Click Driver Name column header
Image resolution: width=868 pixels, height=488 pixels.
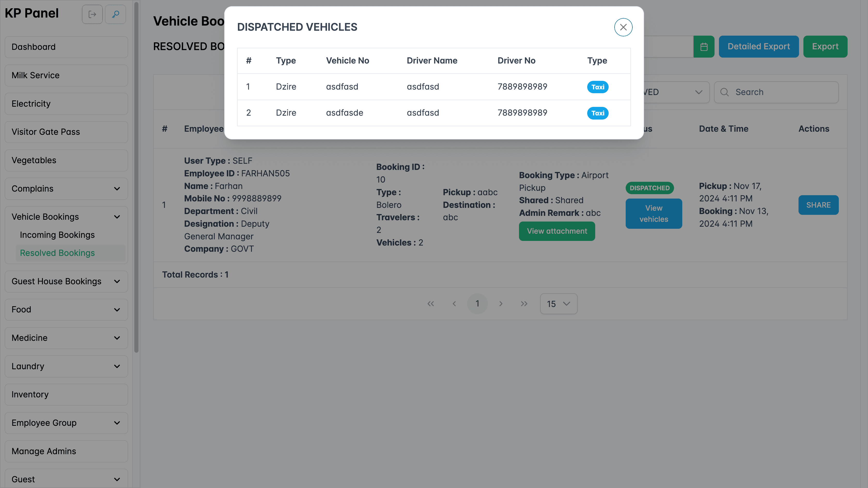[432, 61]
